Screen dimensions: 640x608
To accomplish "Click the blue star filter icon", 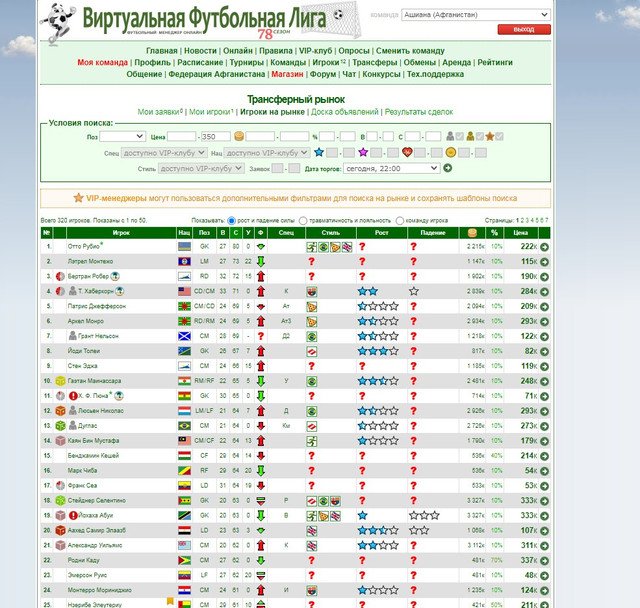I will pyautogui.click(x=319, y=152).
